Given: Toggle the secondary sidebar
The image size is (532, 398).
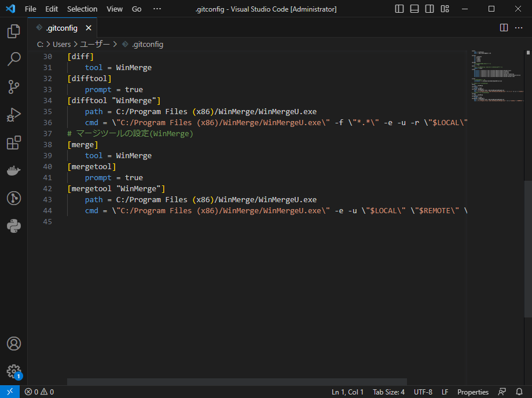Looking at the screenshot, I should click(429, 9).
